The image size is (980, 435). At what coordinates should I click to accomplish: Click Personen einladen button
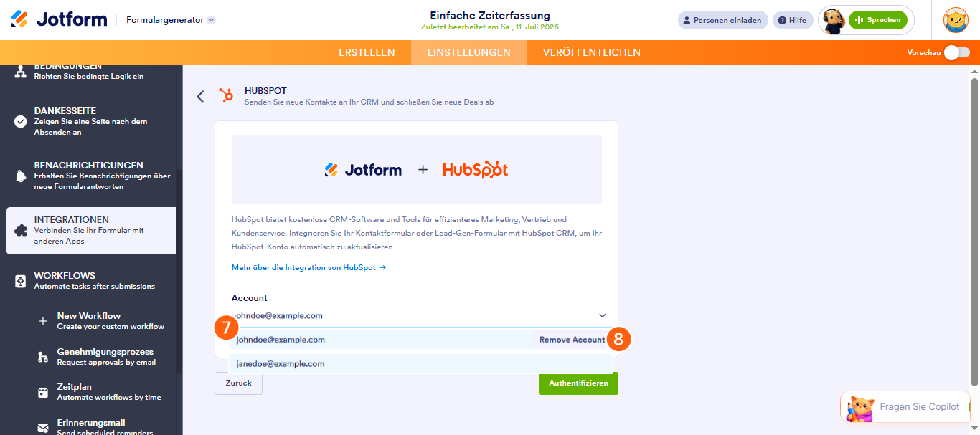click(722, 20)
